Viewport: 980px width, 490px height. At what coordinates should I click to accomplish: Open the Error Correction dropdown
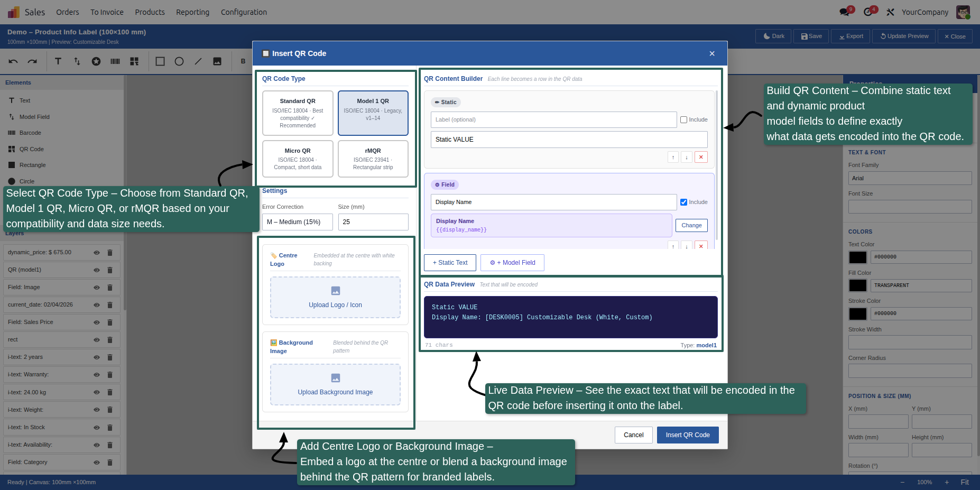coord(298,222)
